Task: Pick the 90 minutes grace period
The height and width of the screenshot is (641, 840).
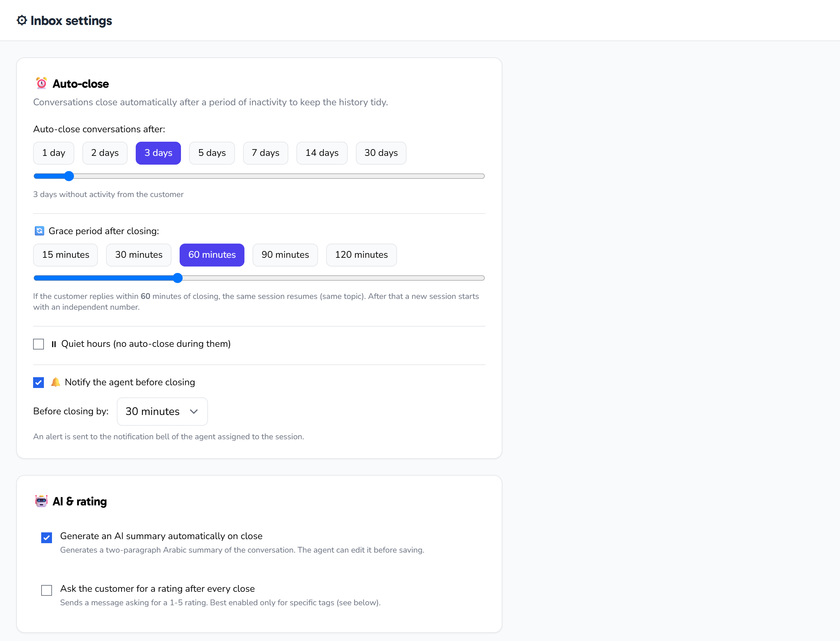Action: click(285, 255)
